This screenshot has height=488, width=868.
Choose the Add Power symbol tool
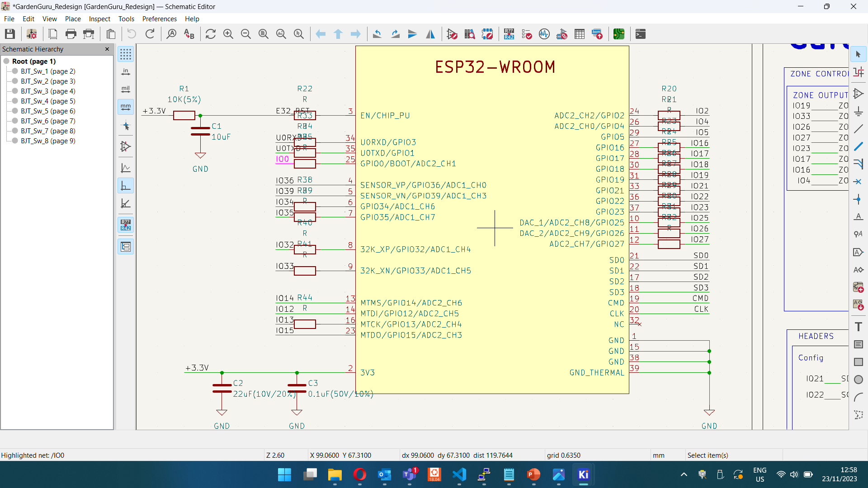pyautogui.click(x=859, y=111)
